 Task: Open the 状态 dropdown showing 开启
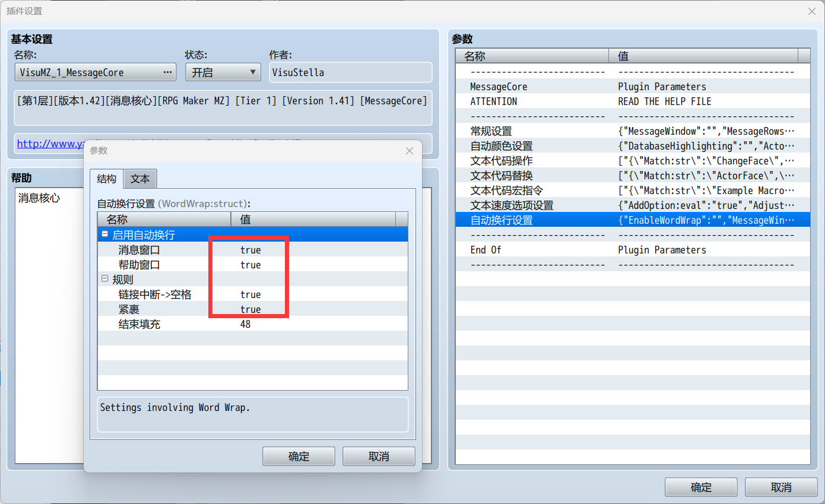(223, 72)
